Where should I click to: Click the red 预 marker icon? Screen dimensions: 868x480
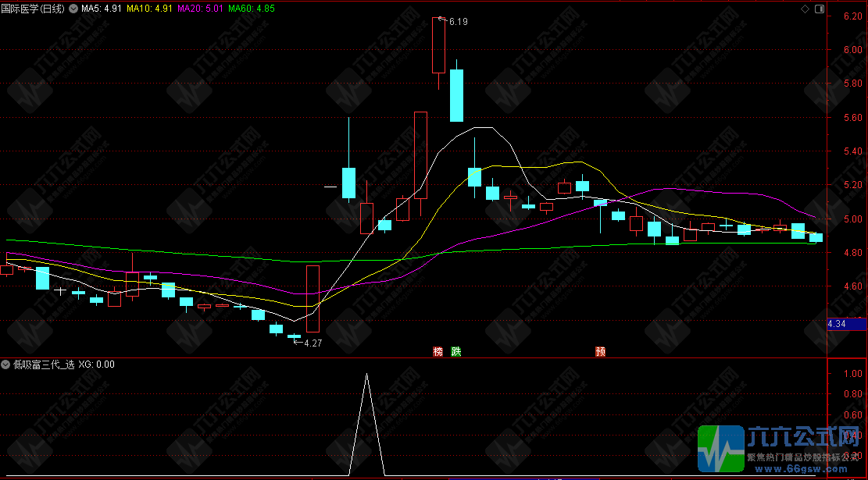pos(601,351)
